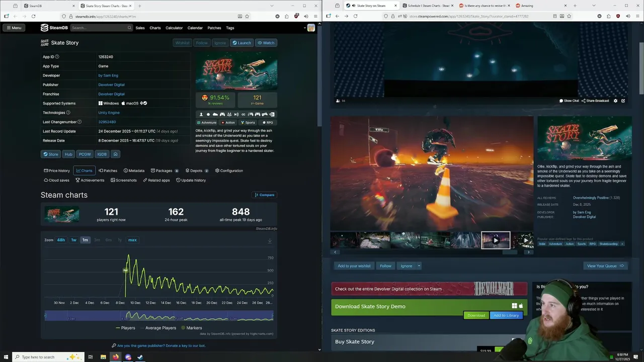Click reload in left browser window
The height and width of the screenshot is (362, 644).
tap(33, 16)
